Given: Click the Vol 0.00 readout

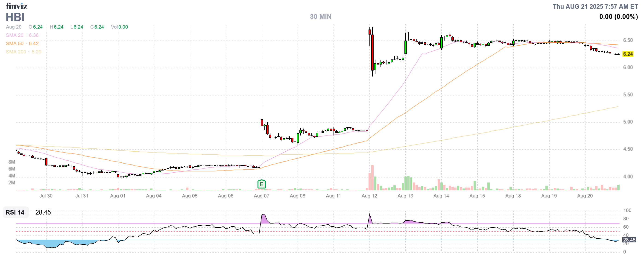Looking at the screenshot, I should (x=119, y=27).
